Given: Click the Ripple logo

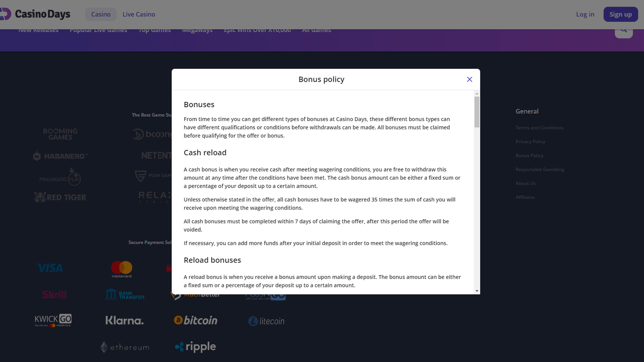Looking at the screenshot, I should (x=196, y=347).
